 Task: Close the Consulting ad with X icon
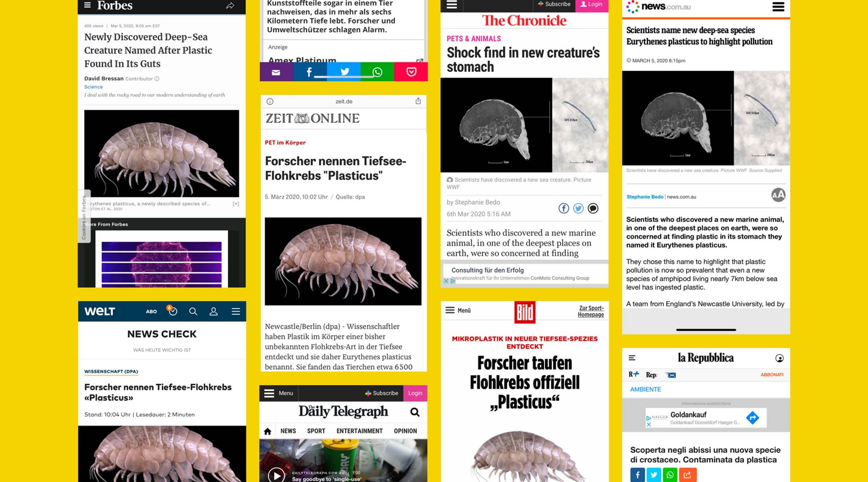click(x=446, y=281)
